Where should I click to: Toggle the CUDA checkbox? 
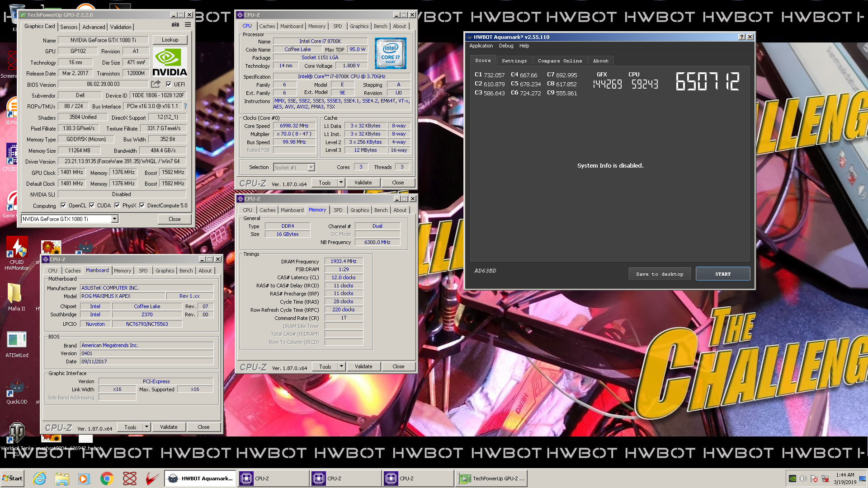(92, 205)
